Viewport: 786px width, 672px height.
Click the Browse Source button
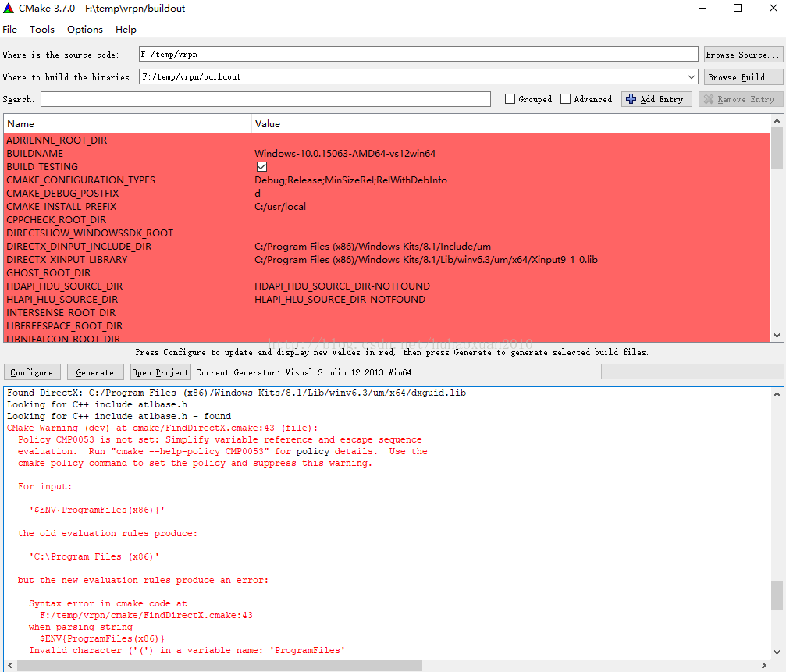[743, 55]
